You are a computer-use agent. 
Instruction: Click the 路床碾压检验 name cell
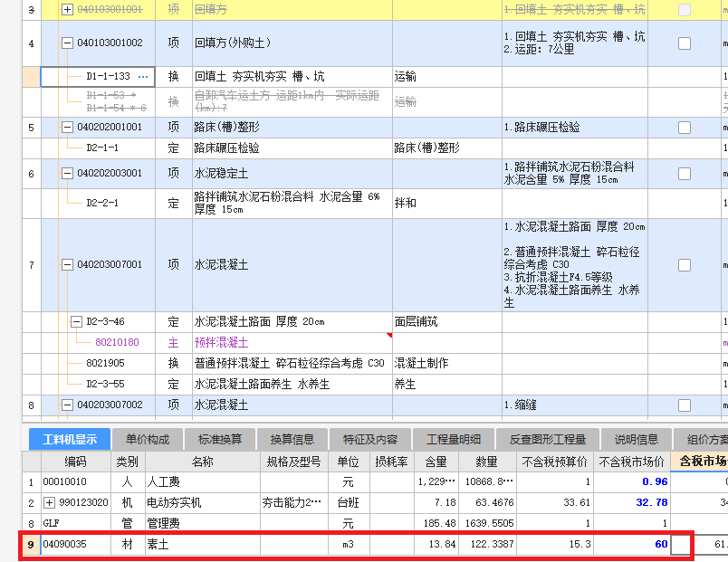pyautogui.click(x=292, y=148)
